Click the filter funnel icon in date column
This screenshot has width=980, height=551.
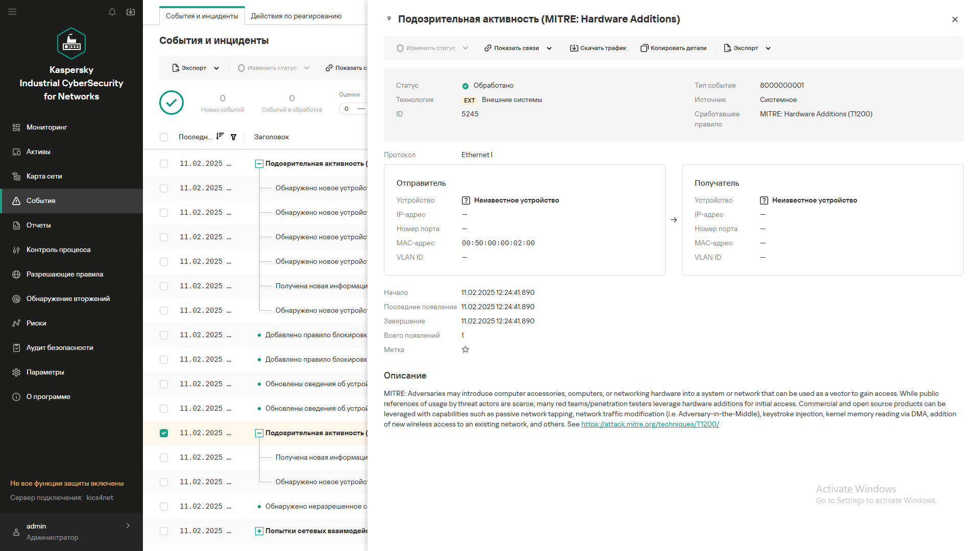pyautogui.click(x=233, y=137)
